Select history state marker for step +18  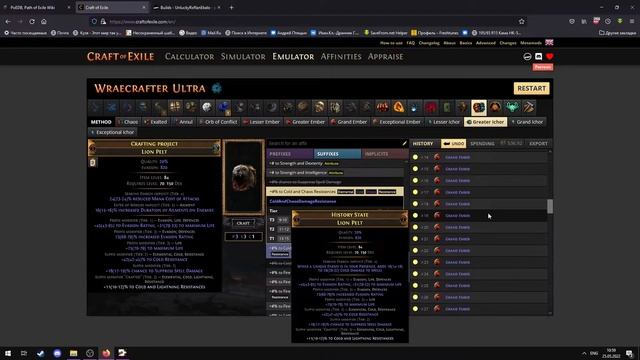coord(415,204)
